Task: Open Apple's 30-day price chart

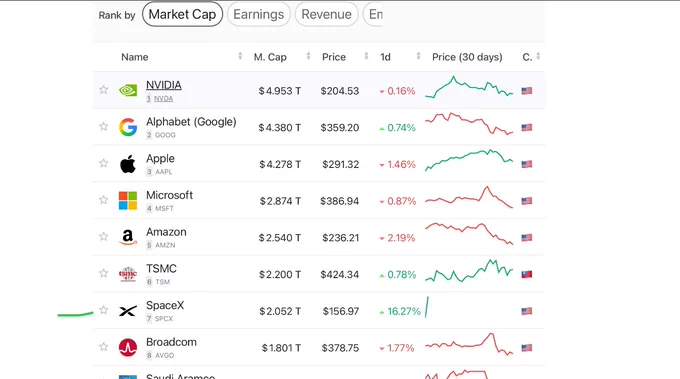Action: [469, 160]
